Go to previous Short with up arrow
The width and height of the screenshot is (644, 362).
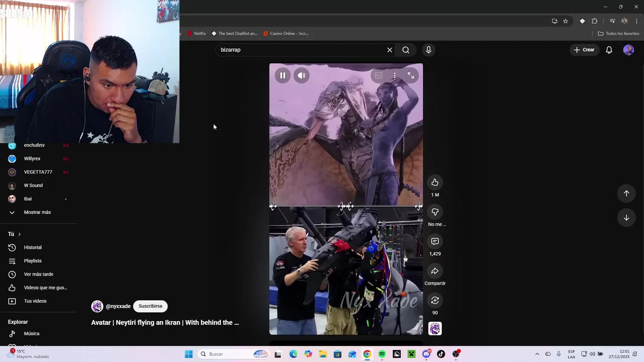pyautogui.click(x=626, y=194)
